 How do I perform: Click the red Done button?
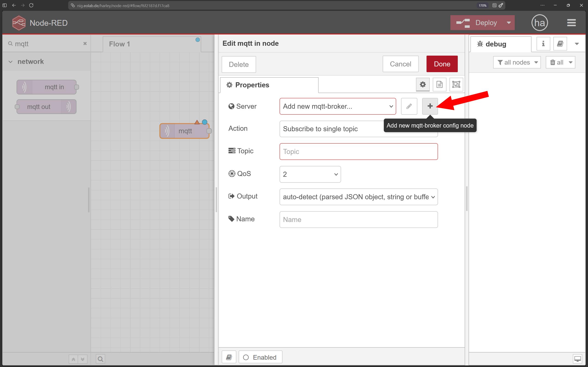(x=442, y=64)
